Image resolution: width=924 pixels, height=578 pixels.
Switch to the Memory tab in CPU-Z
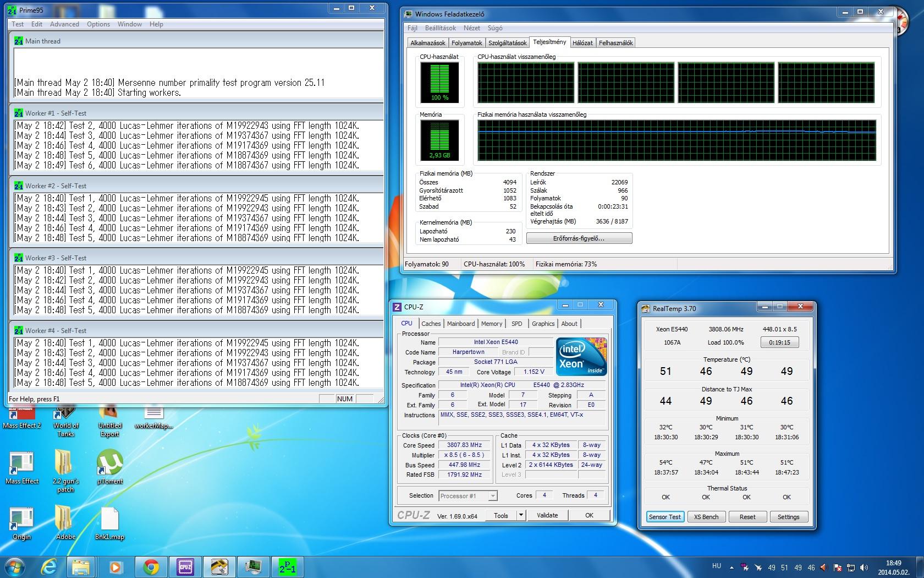tap(491, 324)
